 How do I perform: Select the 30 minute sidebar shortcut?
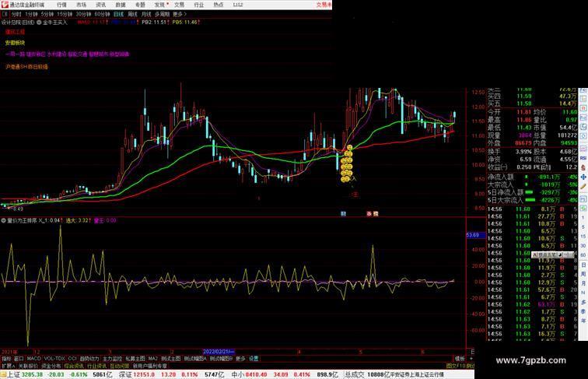583,246
